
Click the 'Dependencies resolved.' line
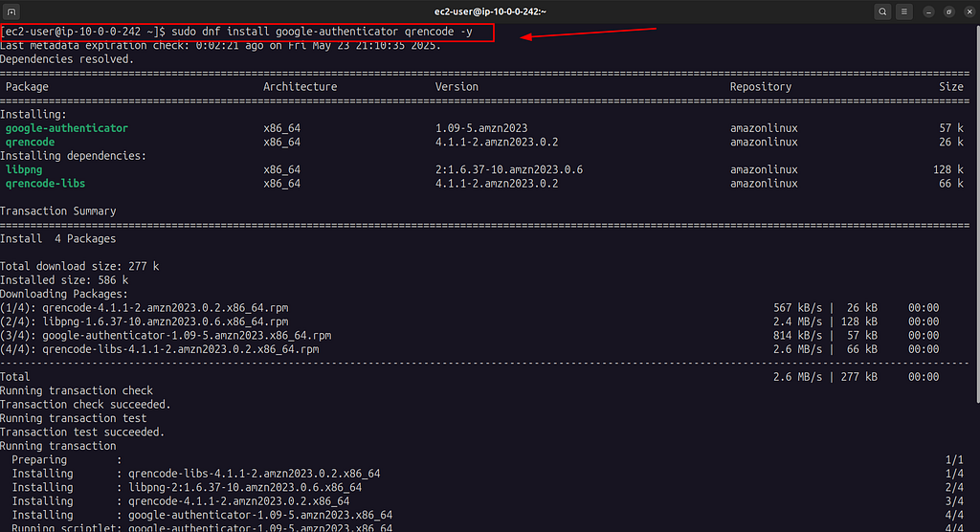(x=67, y=58)
